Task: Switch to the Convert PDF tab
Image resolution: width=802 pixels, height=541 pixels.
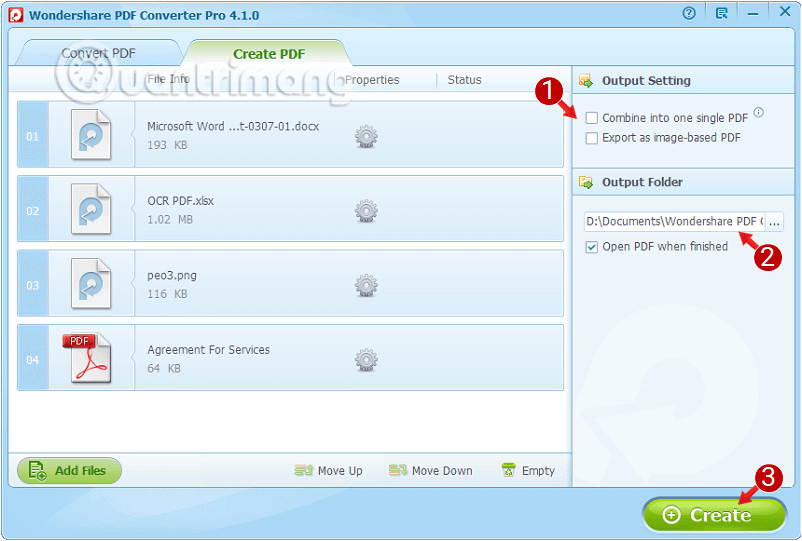Action: tap(99, 53)
